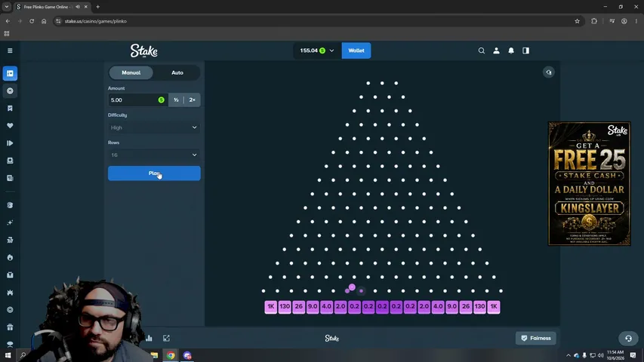This screenshot has width=644, height=362.
Task: Open the sidebar gift box icon
Action: coord(10,327)
